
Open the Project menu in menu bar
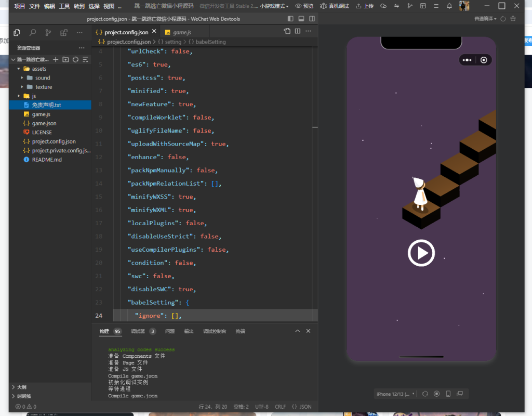[20, 6]
